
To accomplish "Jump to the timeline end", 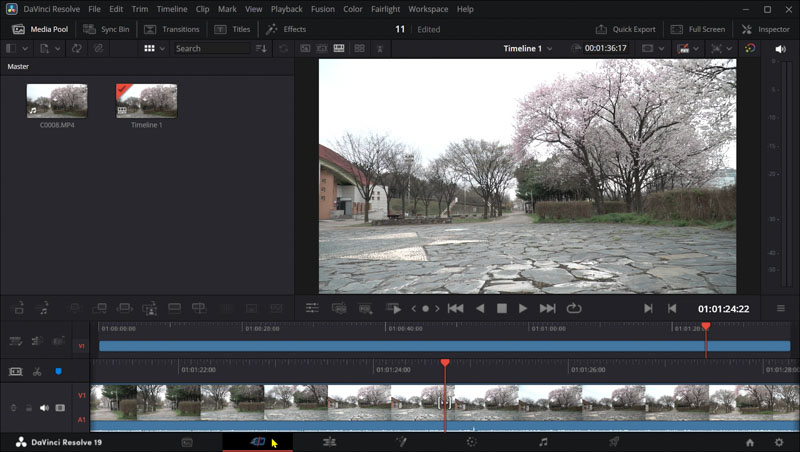I will click(547, 308).
